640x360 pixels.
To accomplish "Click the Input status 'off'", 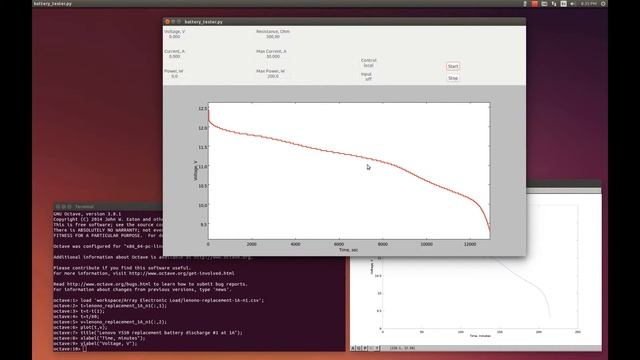I will pyautogui.click(x=368, y=79).
